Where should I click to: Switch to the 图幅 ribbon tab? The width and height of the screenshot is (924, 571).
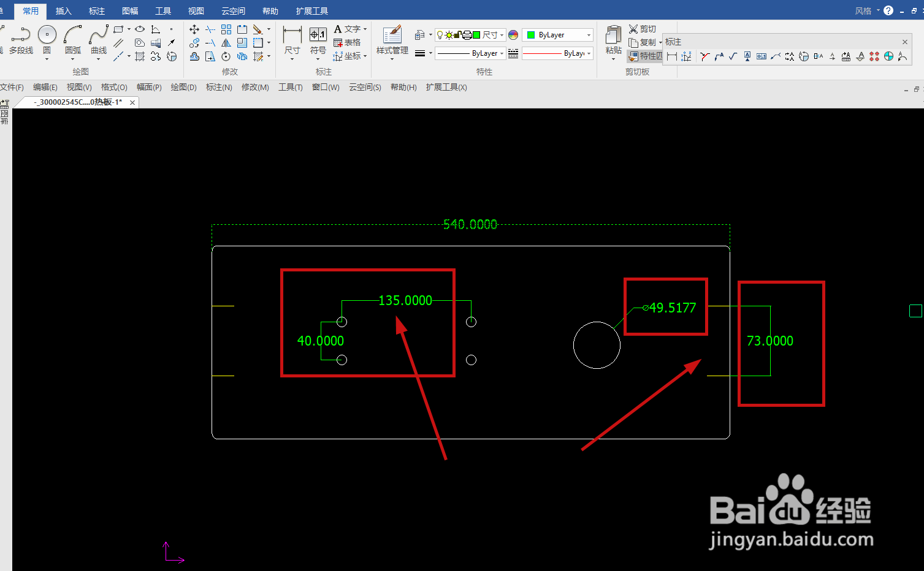[130, 11]
